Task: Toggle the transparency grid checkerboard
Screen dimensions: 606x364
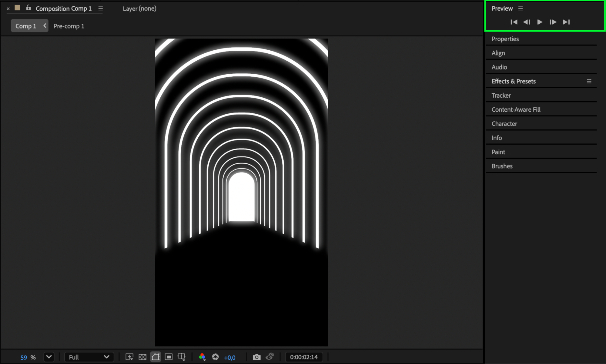Action: tap(142, 357)
